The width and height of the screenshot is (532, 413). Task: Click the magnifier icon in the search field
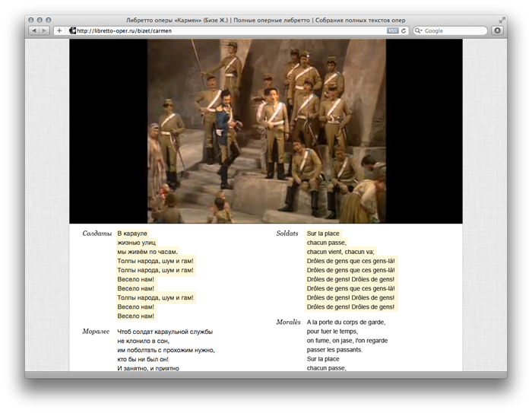[x=419, y=31]
